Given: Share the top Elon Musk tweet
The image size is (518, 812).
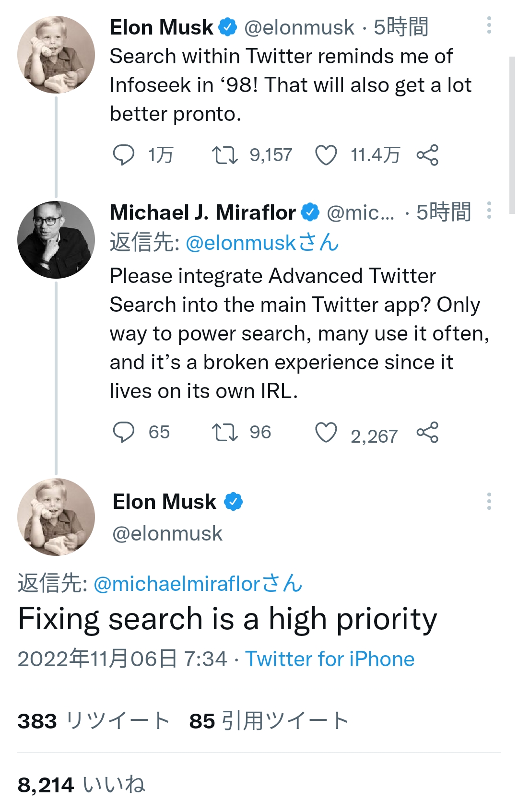Looking at the screenshot, I should coord(427,155).
